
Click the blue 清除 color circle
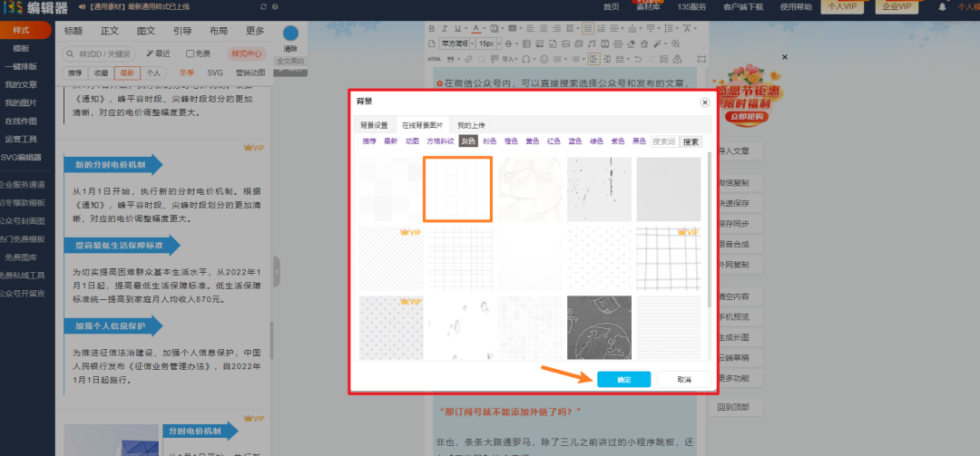tap(290, 34)
